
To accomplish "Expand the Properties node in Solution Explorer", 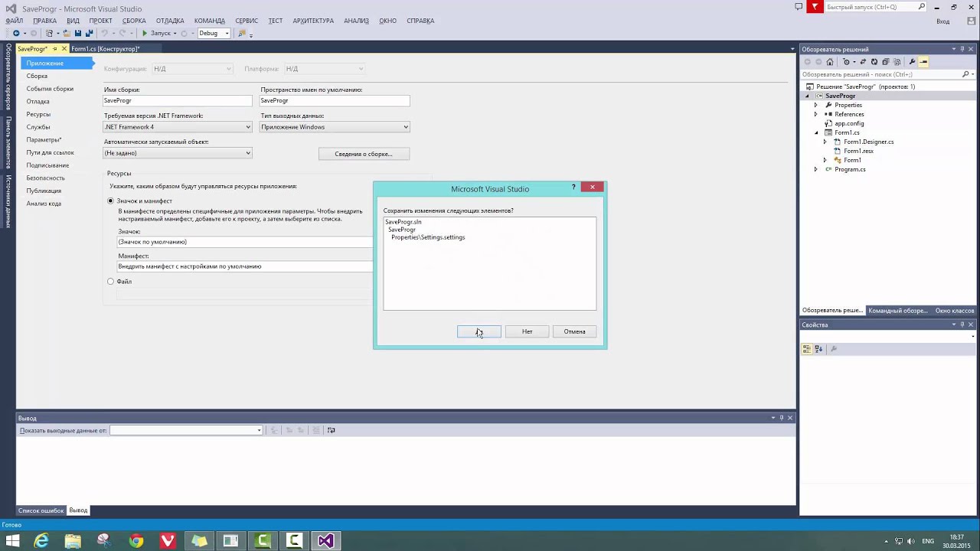I will (815, 105).
